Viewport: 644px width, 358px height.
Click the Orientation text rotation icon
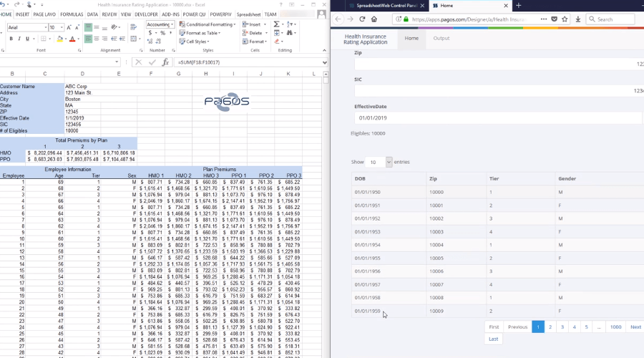coord(114,27)
